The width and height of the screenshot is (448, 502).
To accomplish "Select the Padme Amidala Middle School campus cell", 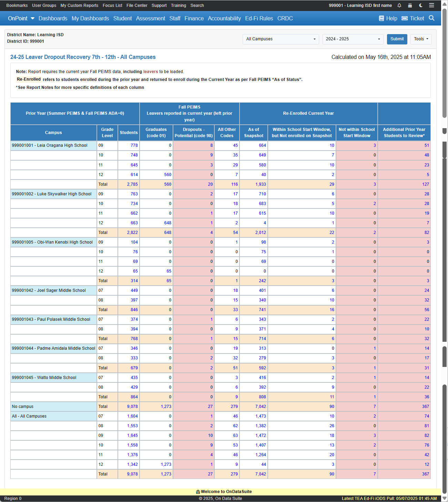I will tap(53, 348).
